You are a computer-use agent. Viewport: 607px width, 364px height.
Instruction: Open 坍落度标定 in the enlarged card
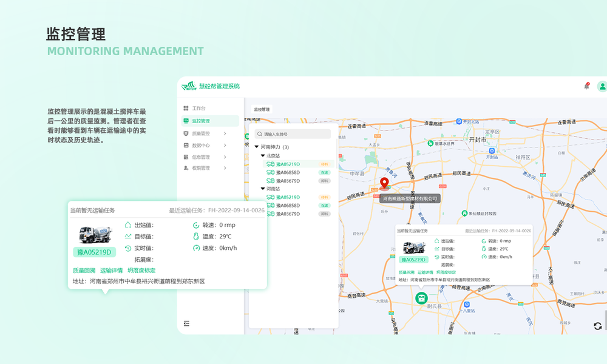(141, 271)
